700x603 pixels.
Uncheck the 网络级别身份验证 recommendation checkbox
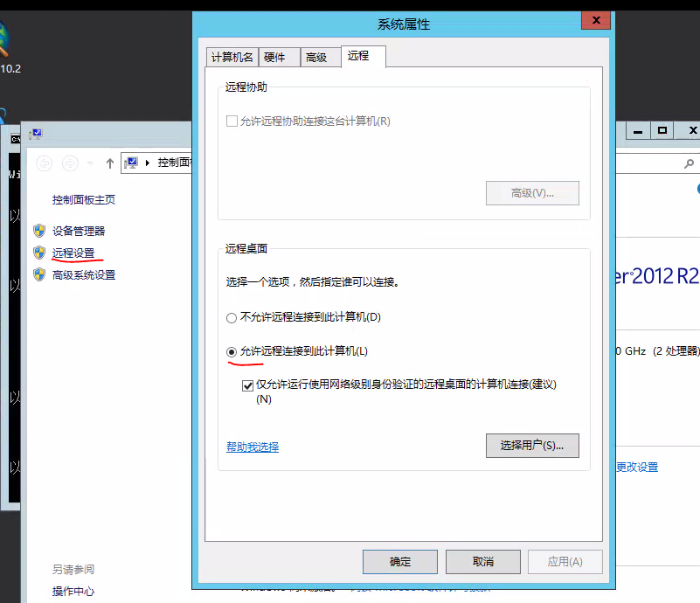point(247,385)
